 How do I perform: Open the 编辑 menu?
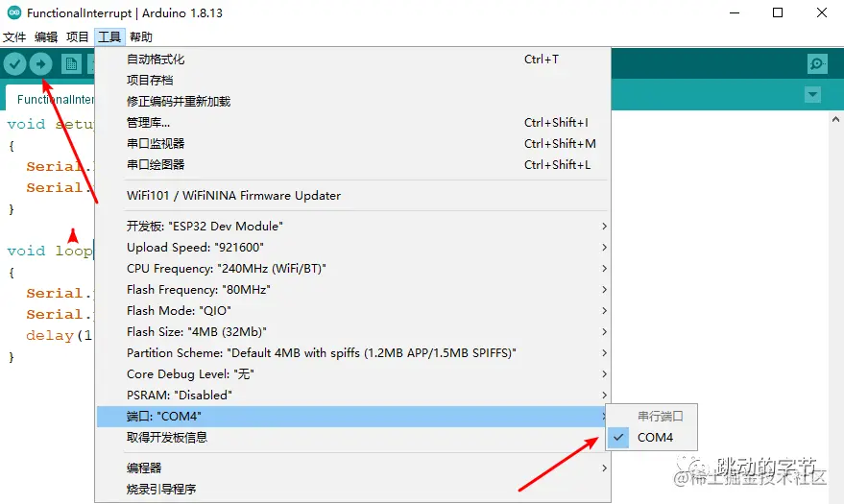(x=46, y=36)
